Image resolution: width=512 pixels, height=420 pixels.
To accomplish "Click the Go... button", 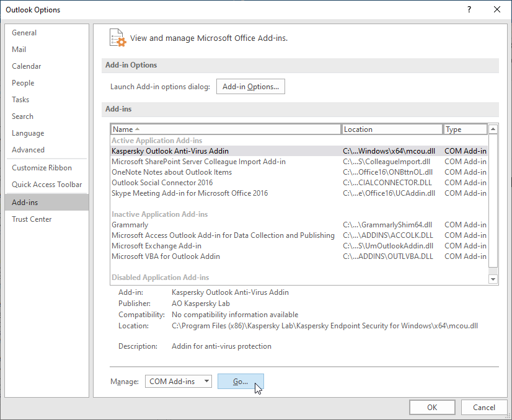I will point(241,381).
